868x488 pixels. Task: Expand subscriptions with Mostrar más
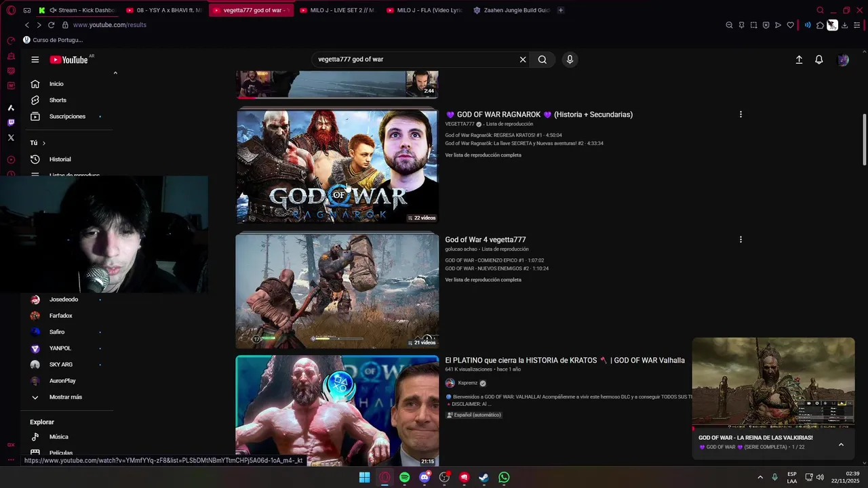66,397
